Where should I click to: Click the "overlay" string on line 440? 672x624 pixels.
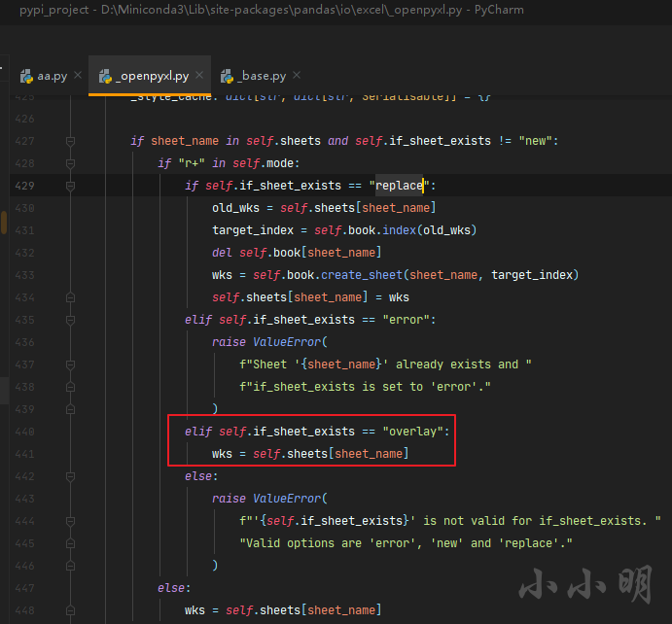[x=412, y=432]
